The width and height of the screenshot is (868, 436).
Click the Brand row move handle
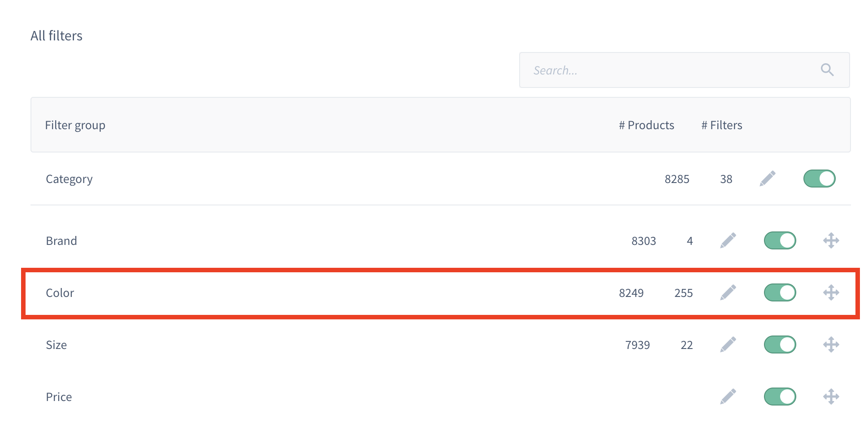coord(831,240)
